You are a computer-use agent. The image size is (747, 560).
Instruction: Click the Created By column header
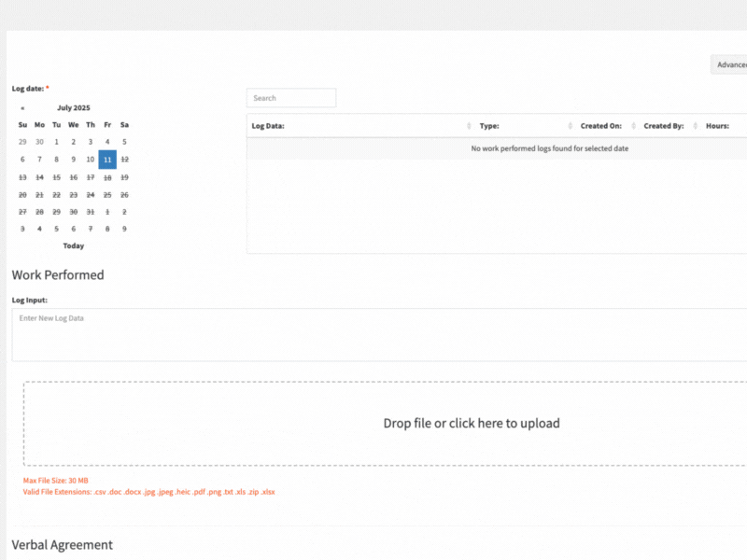[664, 126]
